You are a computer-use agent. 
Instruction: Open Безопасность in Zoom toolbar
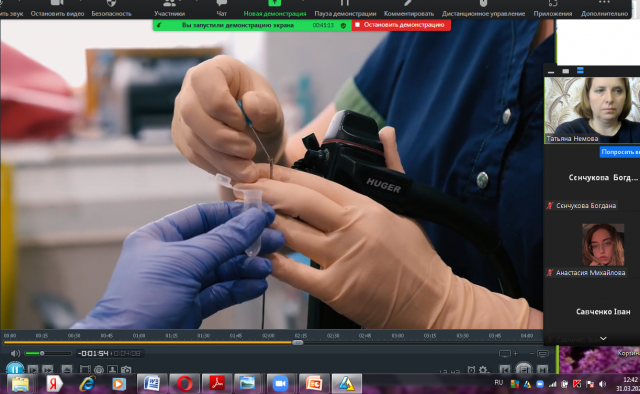coord(111,9)
